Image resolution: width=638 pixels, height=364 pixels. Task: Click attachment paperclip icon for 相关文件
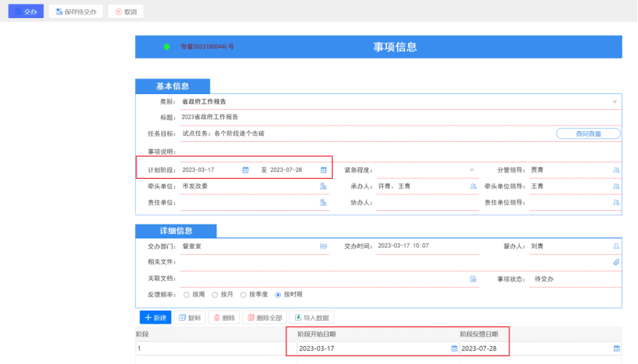click(617, 262)
